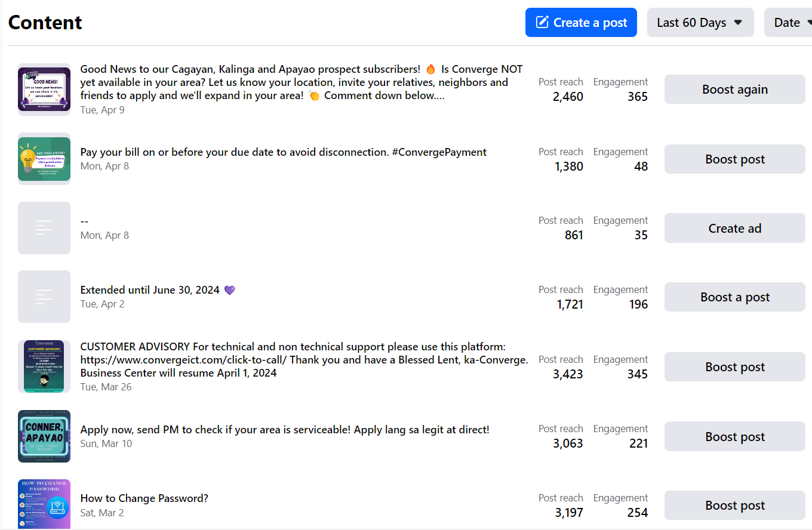812x530 pixels.
Task: Click the Boost a post button
Action: [x=734, y=297]
